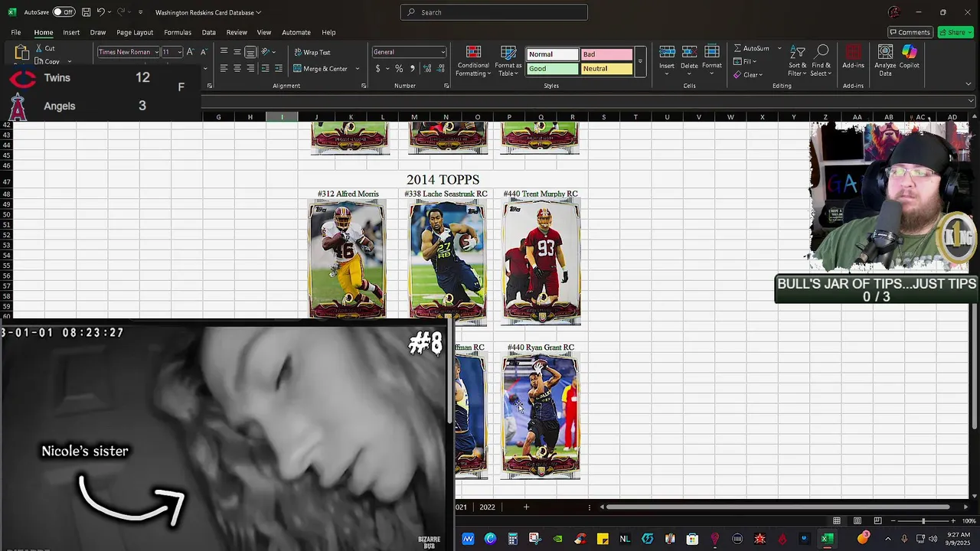
Task: Open Copilot from the ribbon
Action: (909, 57)
